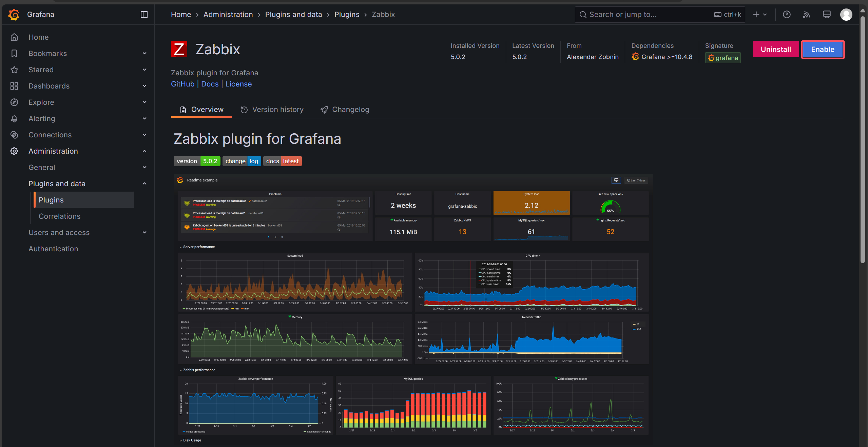
Task: Expand the Alerting section chevron
Action: pos(144,119)
